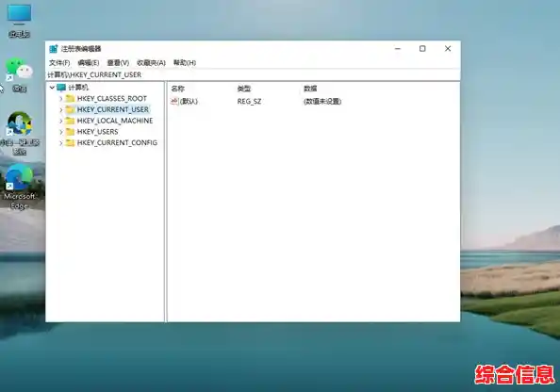
Task: Click the HKEY_CURRENT_CONFIG folder icon
Action: [x=70, y=143]
